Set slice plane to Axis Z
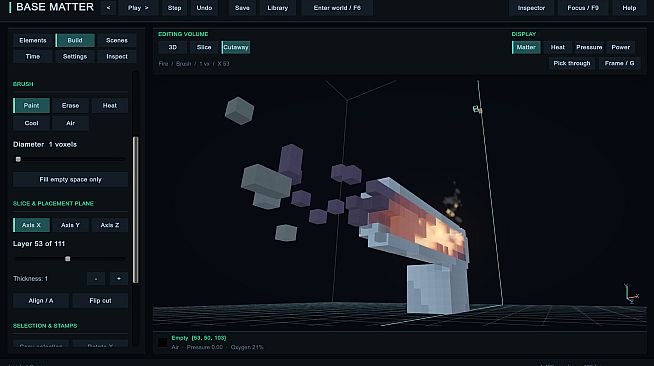This screenshot has width=654, height=366. pyautogui.click(x=110, y=225)
